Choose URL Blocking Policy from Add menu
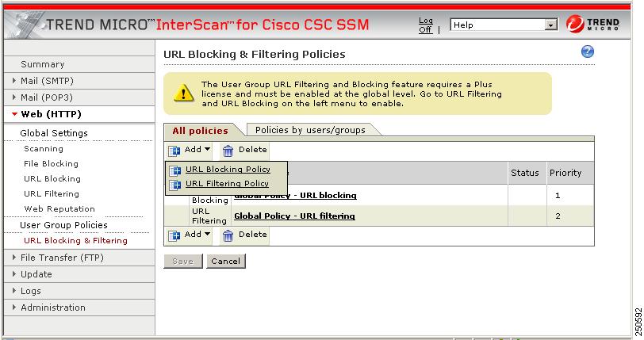644x340 pixels. click(x=228, y=169)
